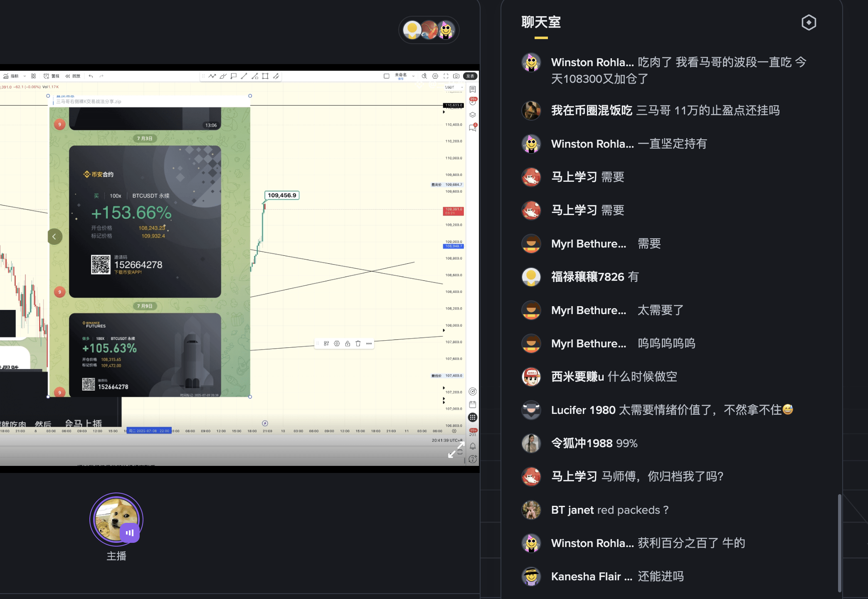Select the rectangle shape tool
This screenshot has width=868, height=599.
coord(265,76)
